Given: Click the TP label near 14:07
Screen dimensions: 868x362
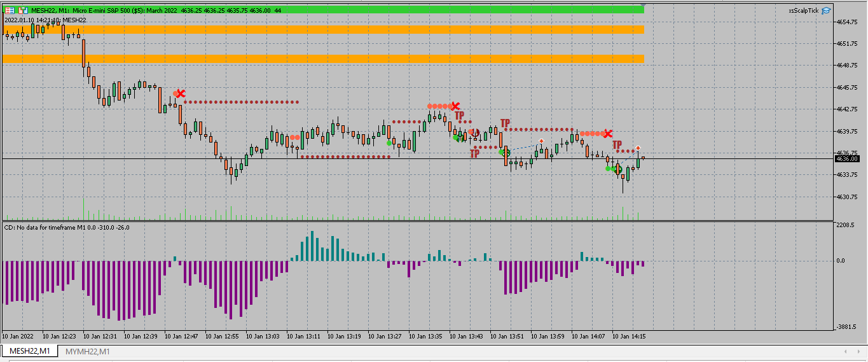Looking at the screenshot, I should (x=617, y=145).
